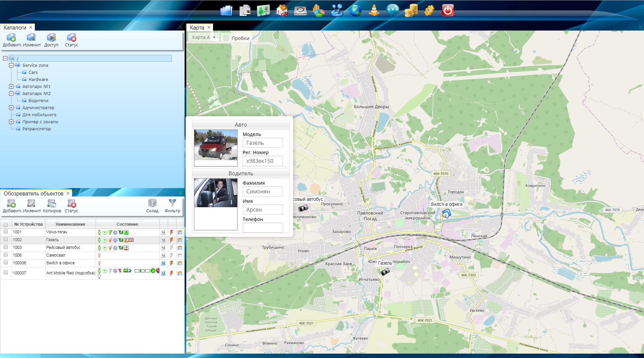644x358 pixels.
Task: Open settings via the orange gear icon
Action: (429, 10)
